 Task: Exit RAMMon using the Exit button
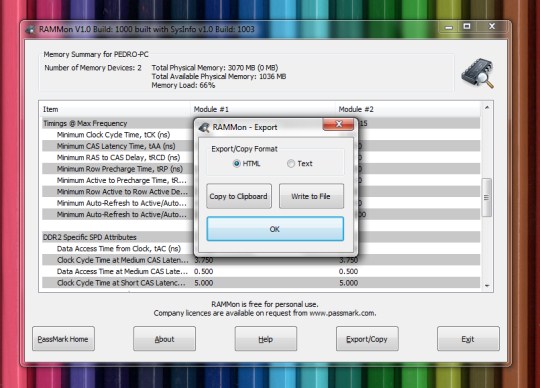click(468, 339)
